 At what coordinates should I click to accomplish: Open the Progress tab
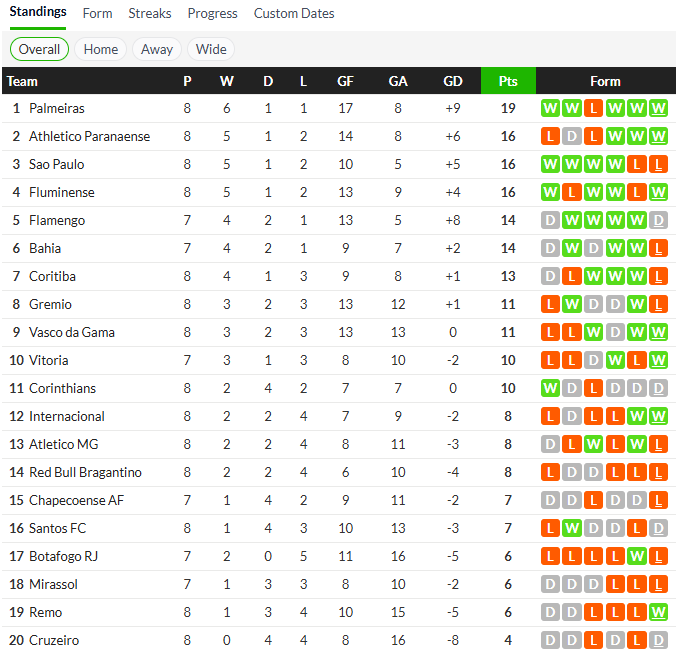pyautogui.click(x=212, y=14)
